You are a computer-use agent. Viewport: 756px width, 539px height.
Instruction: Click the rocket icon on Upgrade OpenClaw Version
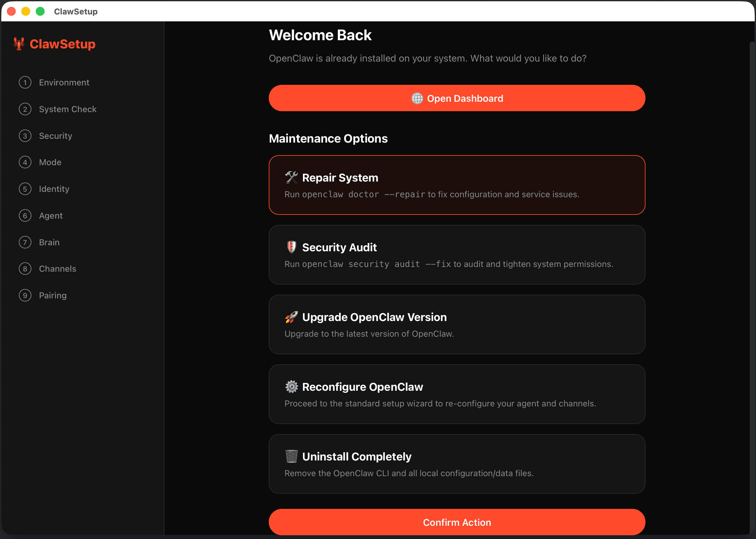click(292, 317)
